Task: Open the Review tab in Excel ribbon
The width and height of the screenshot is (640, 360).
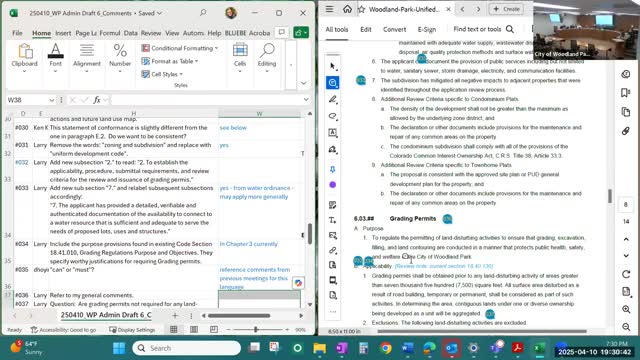Action: [151, 33]
